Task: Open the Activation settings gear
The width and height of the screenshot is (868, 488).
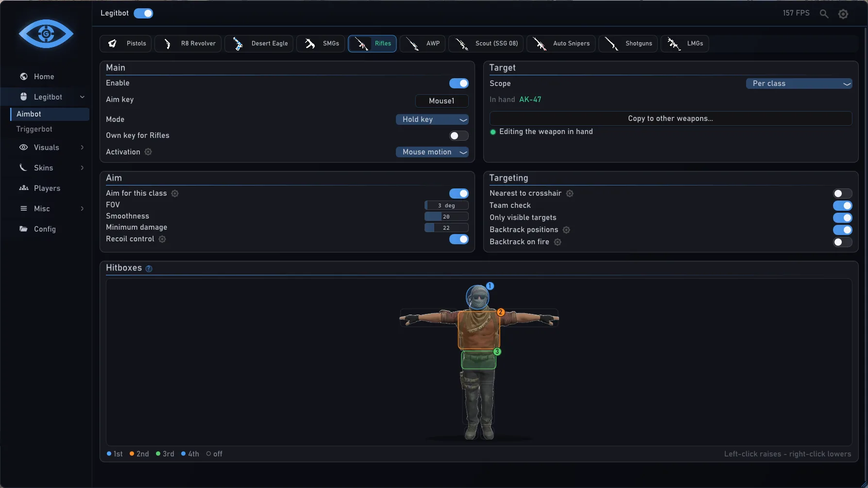Action: click(x=148, y=152)
